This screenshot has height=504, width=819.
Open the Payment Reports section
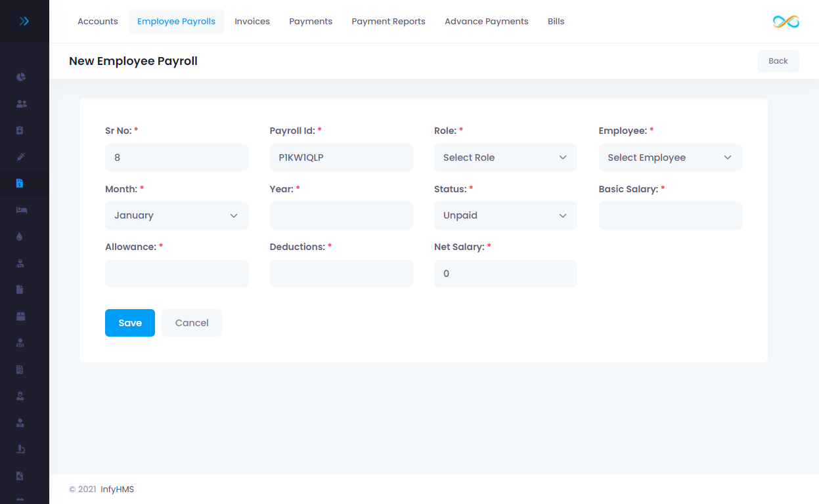[388, 21]
